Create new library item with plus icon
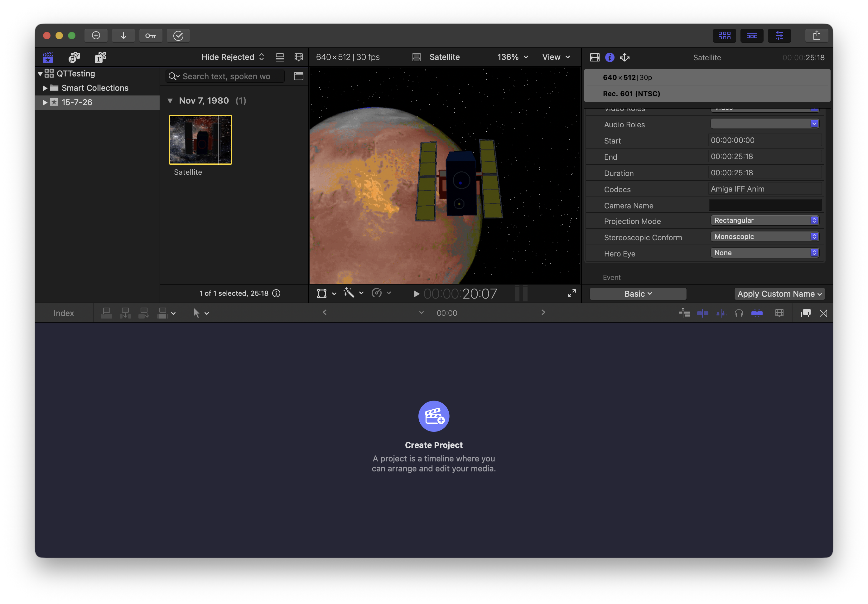Viewport: 868px width, 604px height. click(x=96, y=36)
